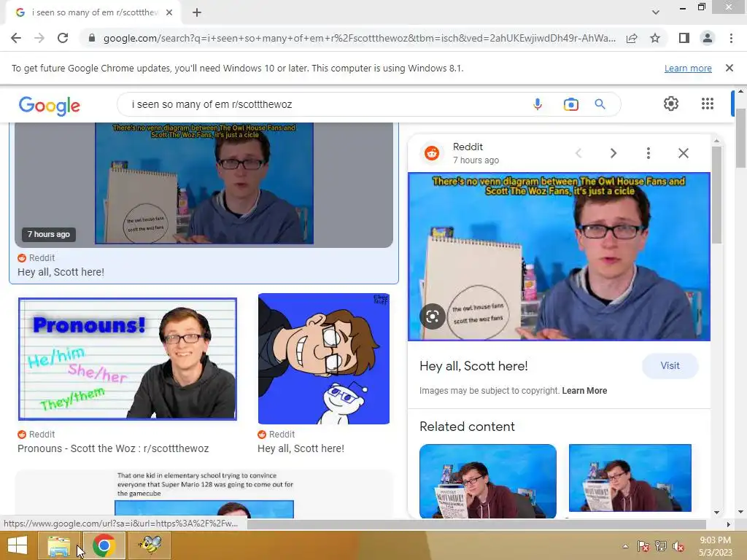Show previous image in preview panel

tap(578, 153)
